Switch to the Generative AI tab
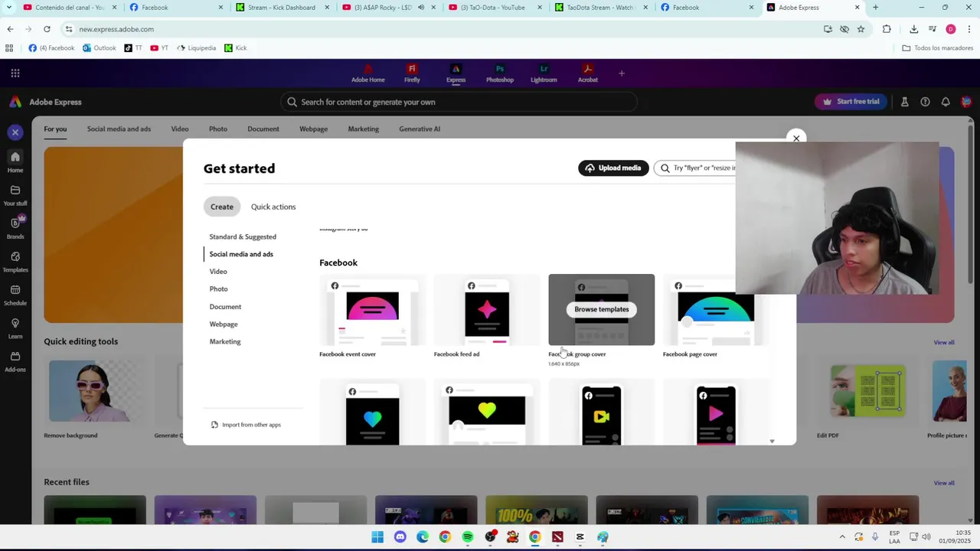 (420, 129)
